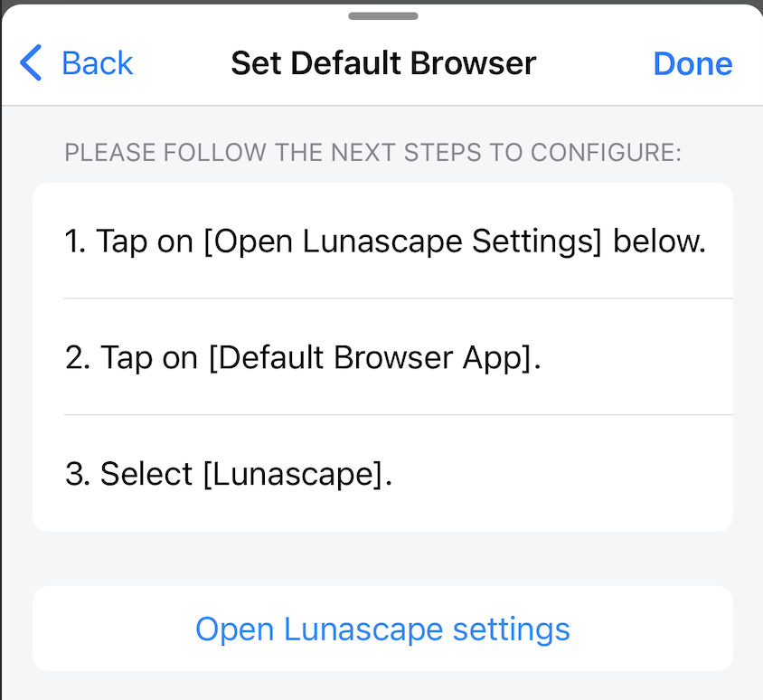Image resolution: width=763 pixels, height=700 pixels.
Task: Tap the Back text label
Action: [97, 63]
